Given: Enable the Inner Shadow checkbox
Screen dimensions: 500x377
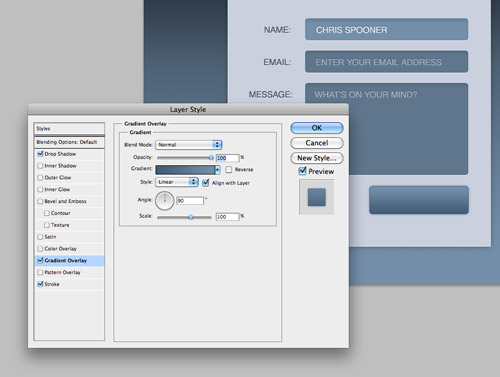Looking at the screenshot, I should tap(40, 166).
